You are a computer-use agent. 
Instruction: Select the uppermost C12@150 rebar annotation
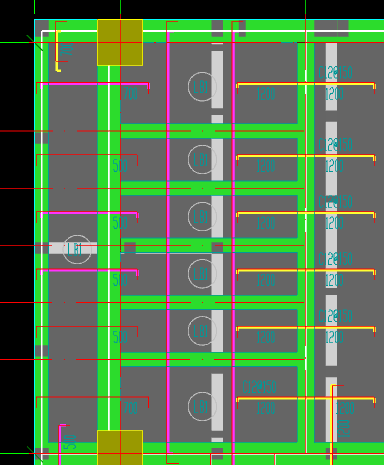(x=335, y=72)
